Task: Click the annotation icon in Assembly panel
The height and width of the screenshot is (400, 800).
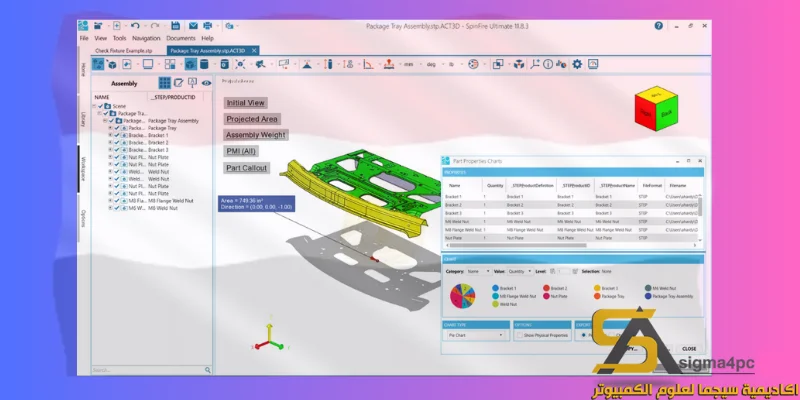Action: [192, 83]
